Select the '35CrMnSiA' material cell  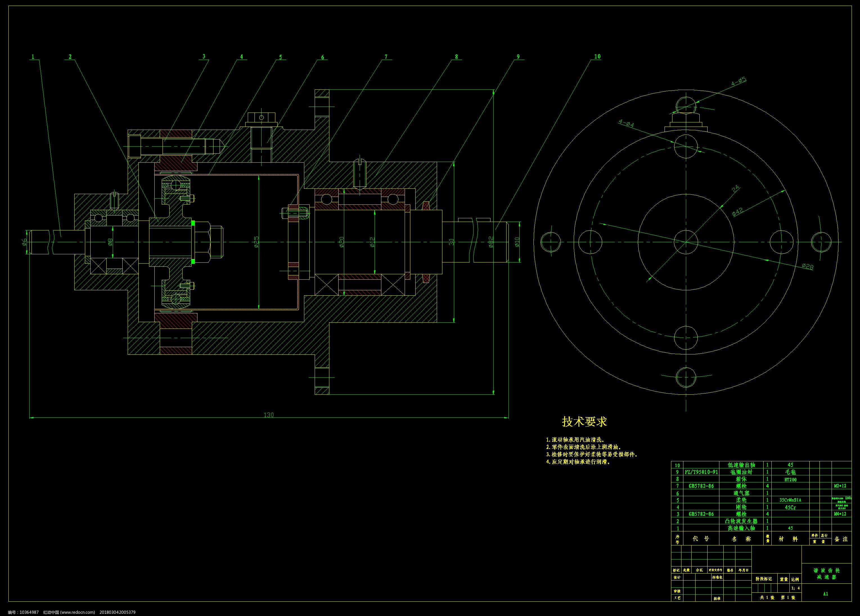point(790,500)
